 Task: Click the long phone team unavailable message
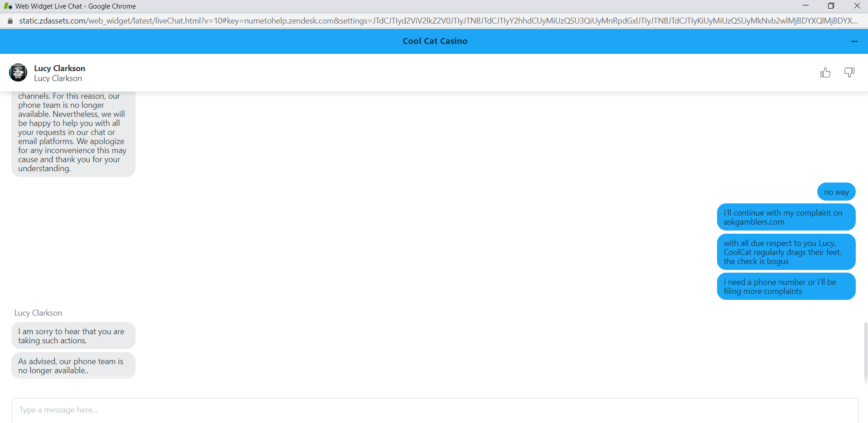pyautogui.click(x=73, y=134)
